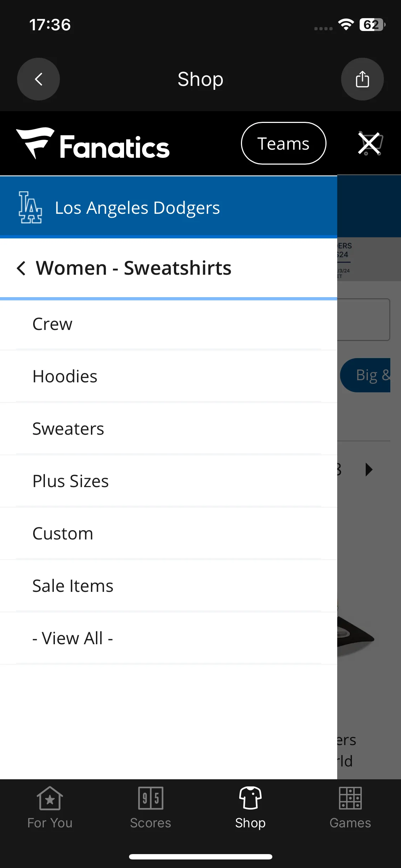This screenshot has height=868, width=401.
Task: Tap the Los Angeles Dodgers team banner
Action: tap(169, 207)
